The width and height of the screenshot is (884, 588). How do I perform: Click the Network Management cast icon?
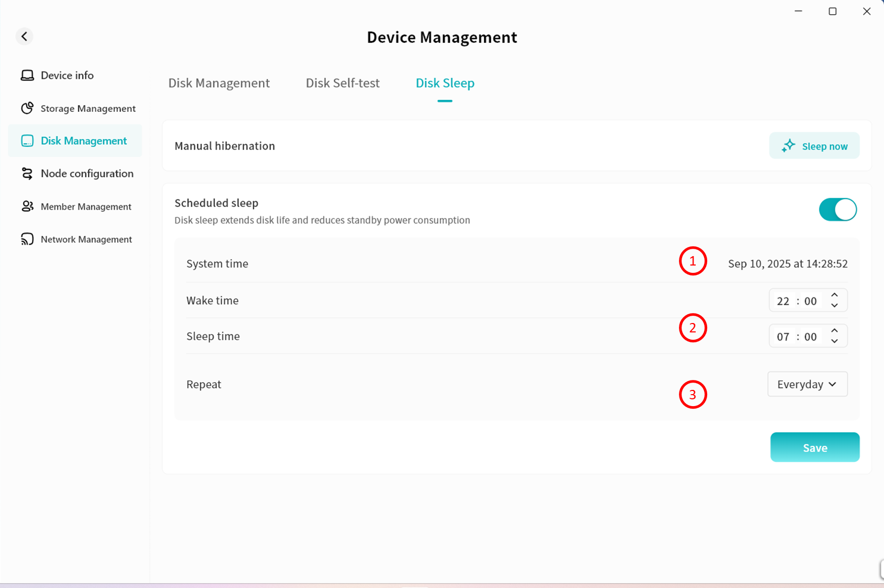pyautogui.click(x=27, y=239)
